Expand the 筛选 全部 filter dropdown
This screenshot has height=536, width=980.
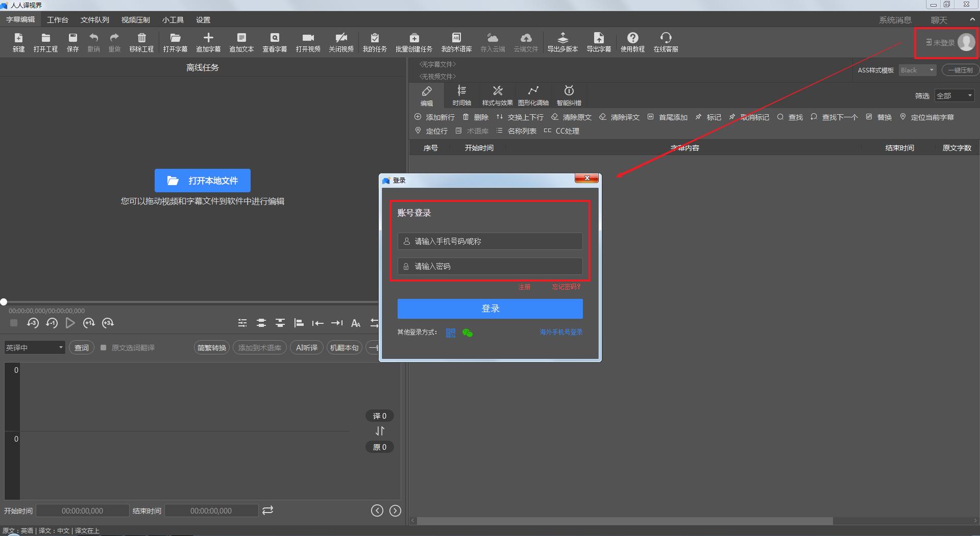coord(954,96)
